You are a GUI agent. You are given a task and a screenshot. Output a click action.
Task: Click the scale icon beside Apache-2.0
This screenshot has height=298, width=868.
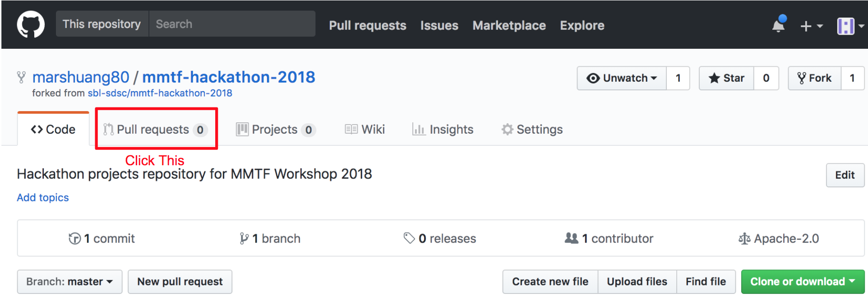click(x=744, y=238)
